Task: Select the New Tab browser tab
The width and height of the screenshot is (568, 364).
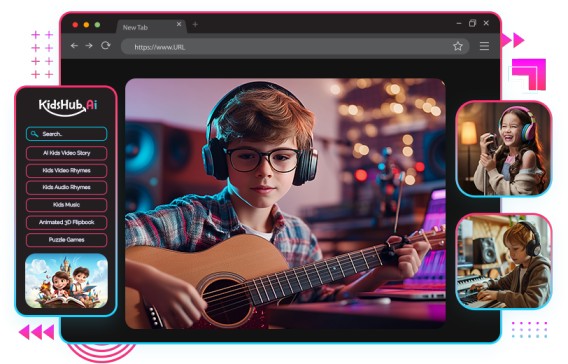Action: [x=151, y=27]
